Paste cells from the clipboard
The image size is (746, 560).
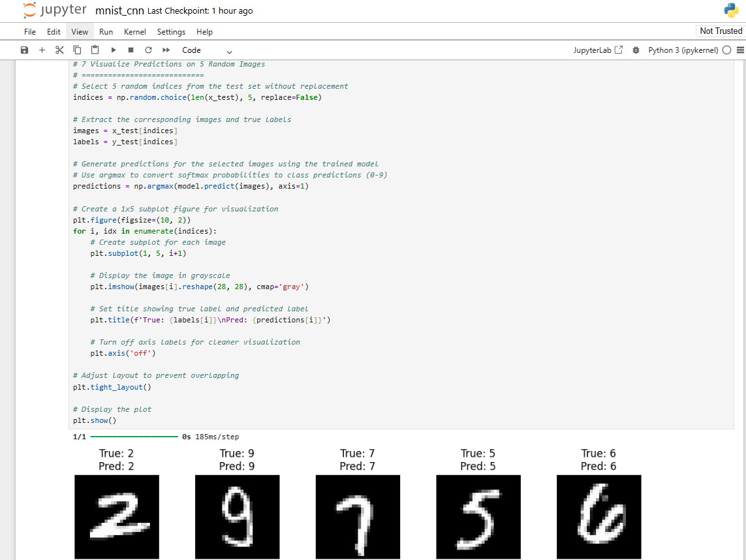pos(95,50)
